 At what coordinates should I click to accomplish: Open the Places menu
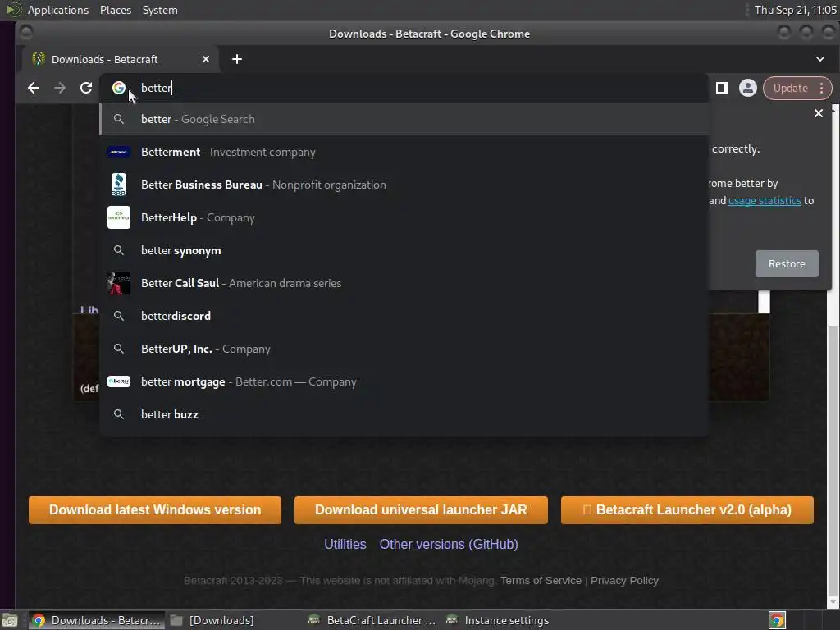pyautogui.click(x=115, y=10)
